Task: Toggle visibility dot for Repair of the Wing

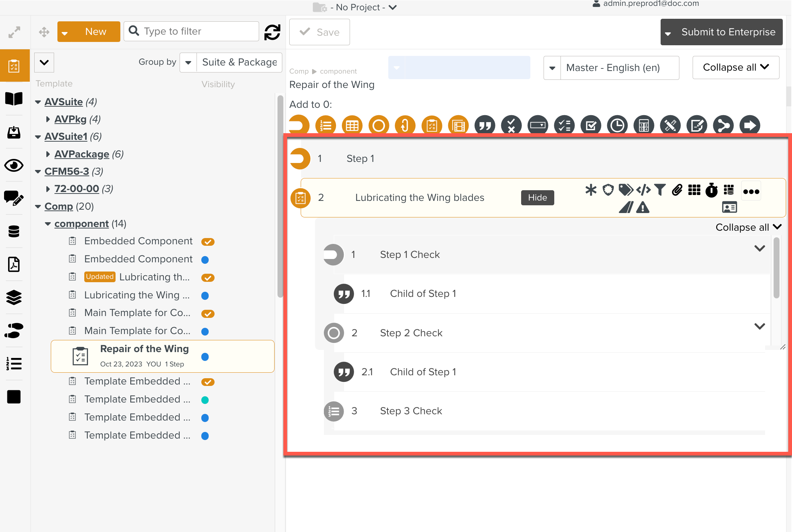Action: (x=205, y=357)
